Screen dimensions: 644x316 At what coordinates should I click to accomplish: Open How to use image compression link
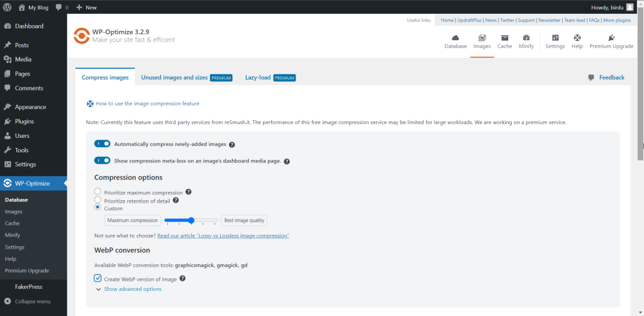147,104
